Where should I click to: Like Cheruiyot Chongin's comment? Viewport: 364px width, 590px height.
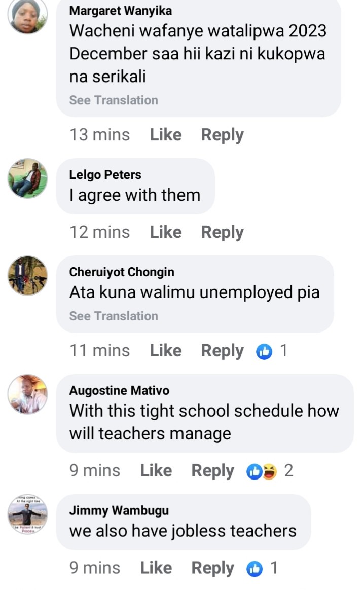tap(166, 350)
